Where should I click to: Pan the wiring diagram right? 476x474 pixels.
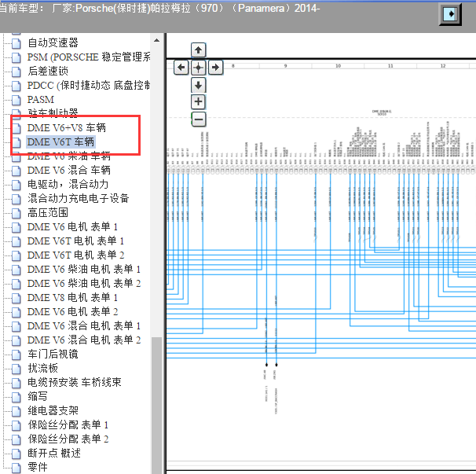215,67
